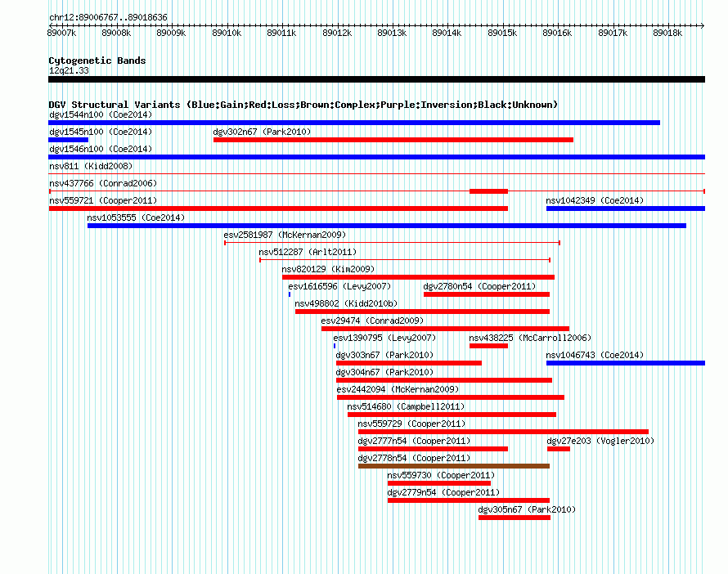Click dgv305n67 (Park2010) label
Screen dimensions: 728x574
click(527, 509)
